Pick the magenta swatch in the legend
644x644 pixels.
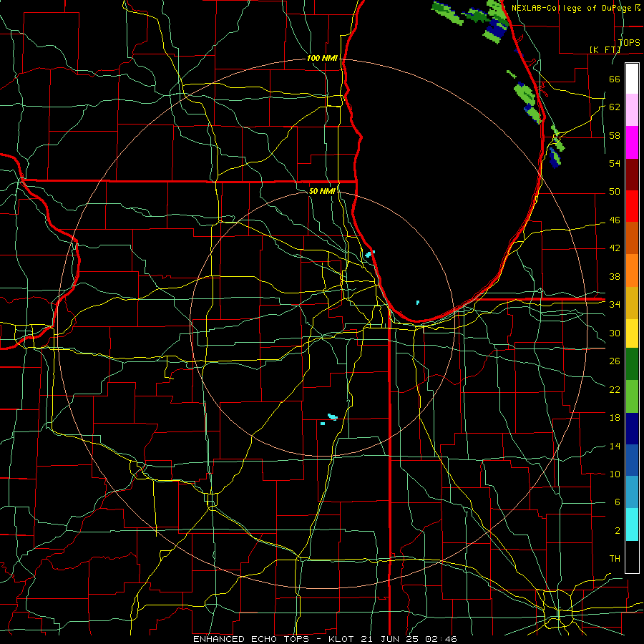[632, 142]
